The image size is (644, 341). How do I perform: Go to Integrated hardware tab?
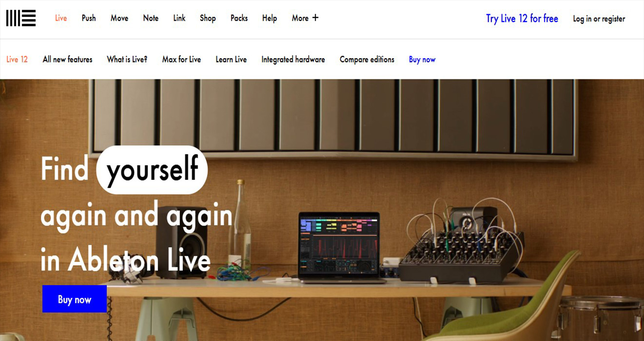[x=293, y=59]
